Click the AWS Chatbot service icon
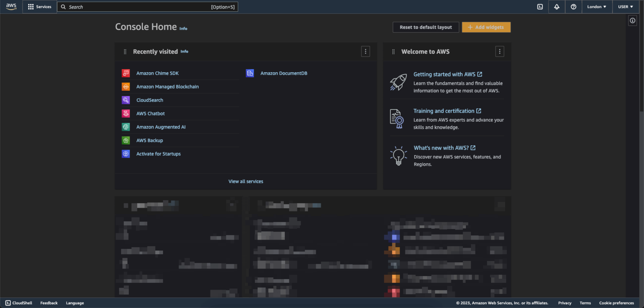This screenshot has height=308, width=644. (126, 113)
